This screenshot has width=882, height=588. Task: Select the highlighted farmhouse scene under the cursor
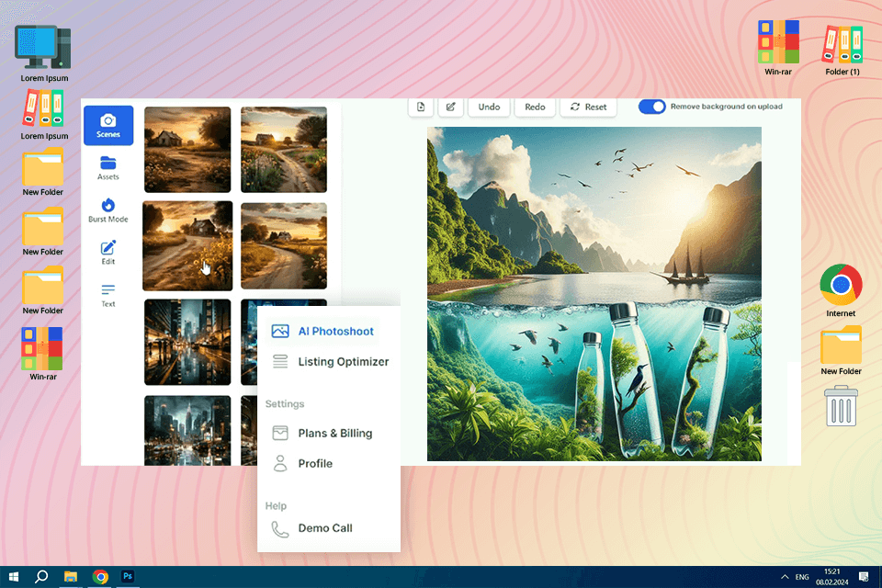[x=187, y=246]
